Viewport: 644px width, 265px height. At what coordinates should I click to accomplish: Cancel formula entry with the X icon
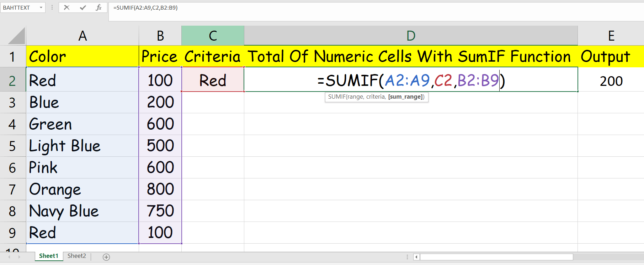click(66, 7)
